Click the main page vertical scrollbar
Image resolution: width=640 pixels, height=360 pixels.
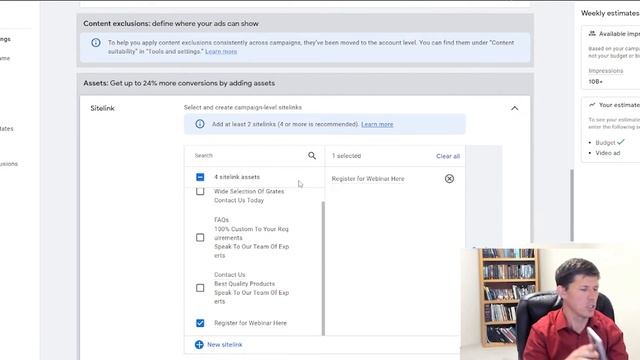click(x=572, y=205)
